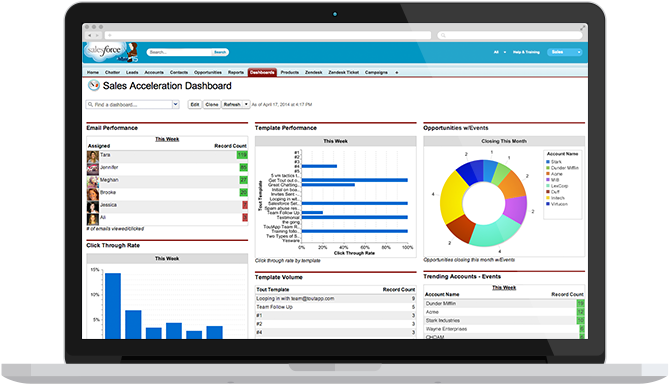Click the dashboard gauge icon beside the title

pyautogui.click(x=93, y=85)
